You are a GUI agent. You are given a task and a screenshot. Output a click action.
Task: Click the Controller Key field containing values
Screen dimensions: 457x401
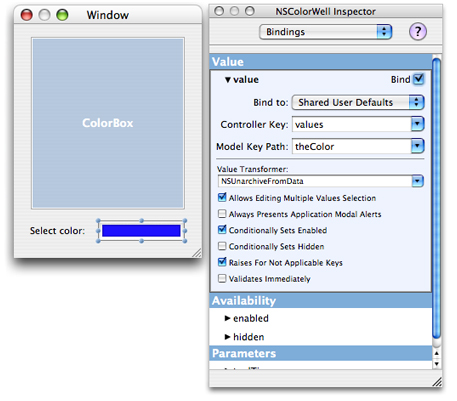pyautogui.click(x=352, y=124)
